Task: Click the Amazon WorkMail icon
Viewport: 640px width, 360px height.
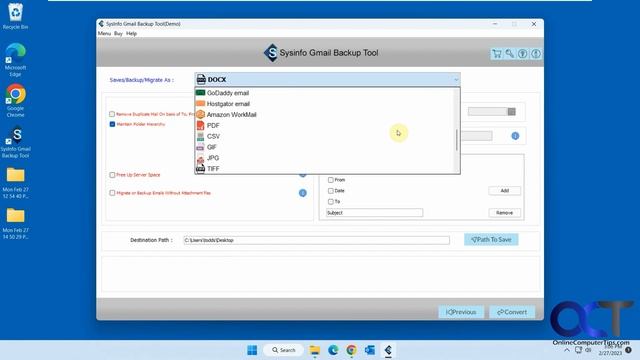Action: click(200, 114)
